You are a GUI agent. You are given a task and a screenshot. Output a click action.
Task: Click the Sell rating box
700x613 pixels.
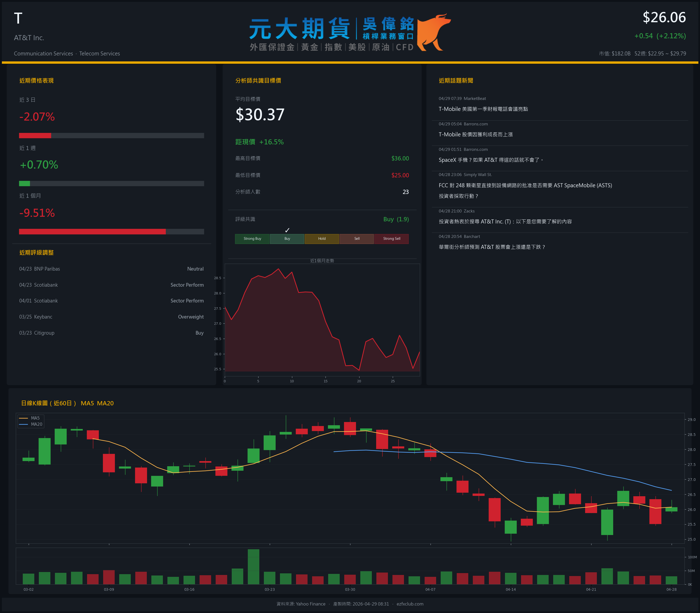356,239
